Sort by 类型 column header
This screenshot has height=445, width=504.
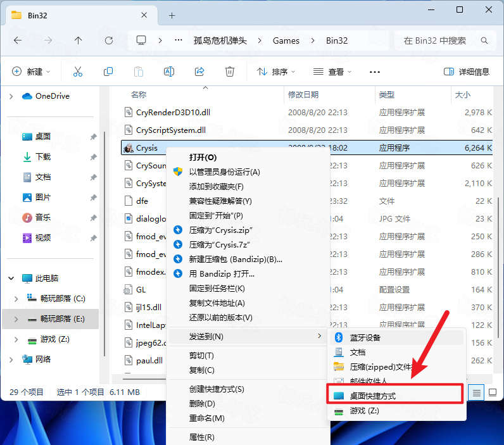[x=386, y=94]
